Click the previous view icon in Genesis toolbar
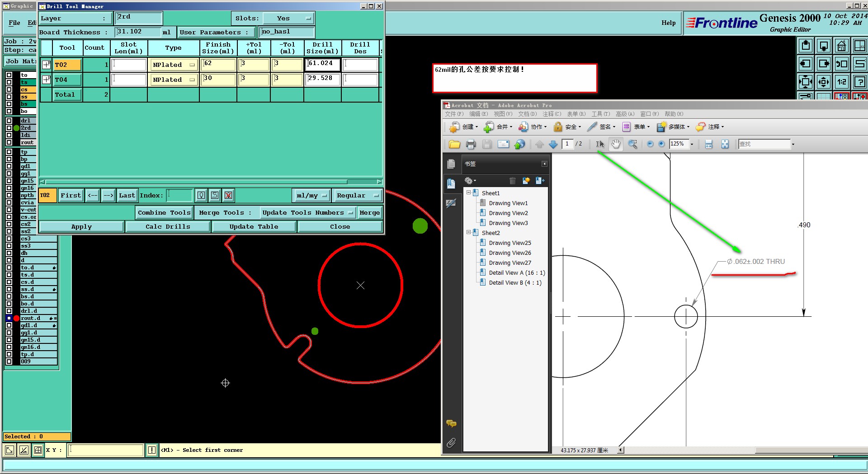Image resolution: width=868 pixels, height=474 pixels. point(841,64)
